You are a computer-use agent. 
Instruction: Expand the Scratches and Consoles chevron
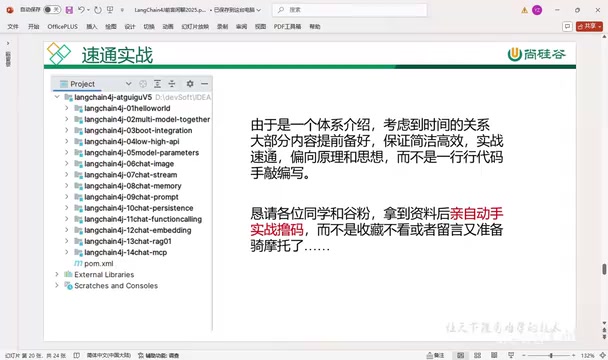click(57, 286)
